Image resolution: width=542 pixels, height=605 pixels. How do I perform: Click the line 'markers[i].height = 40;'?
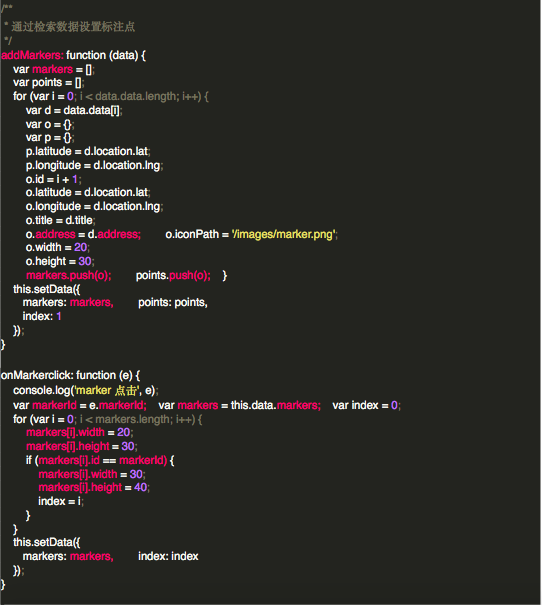[94, 488]
